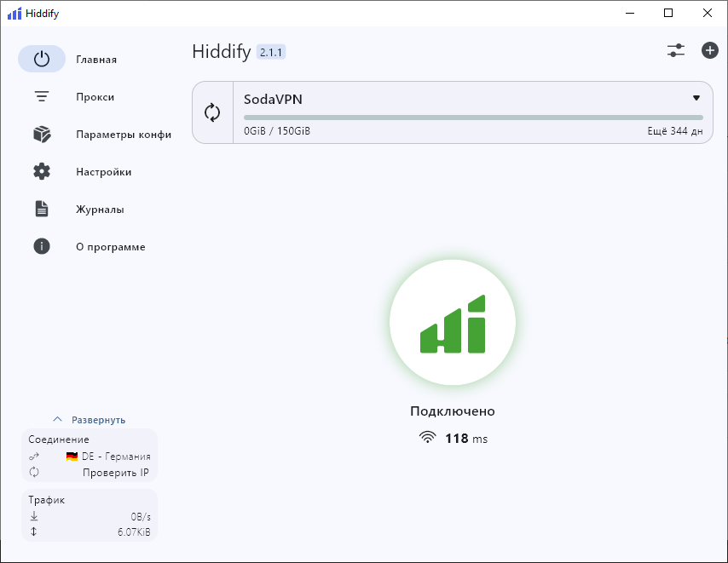Screen dimensions: 728x563
Task: Go to Прокси menu item
Action: coord(95,97)
